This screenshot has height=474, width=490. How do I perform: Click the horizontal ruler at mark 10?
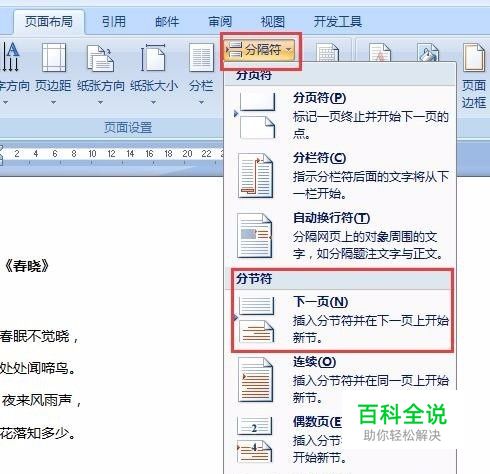(92, 154)
